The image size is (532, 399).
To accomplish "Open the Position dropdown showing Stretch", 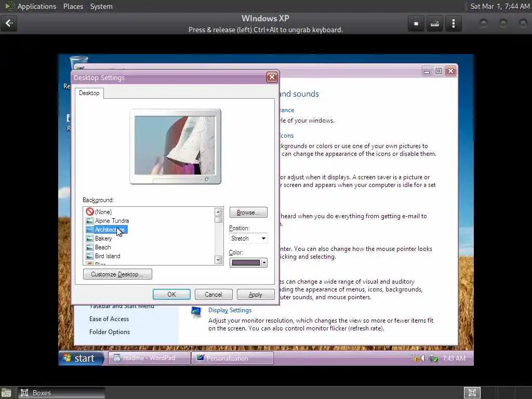I will pyautogui.click(x=248, y=238).
